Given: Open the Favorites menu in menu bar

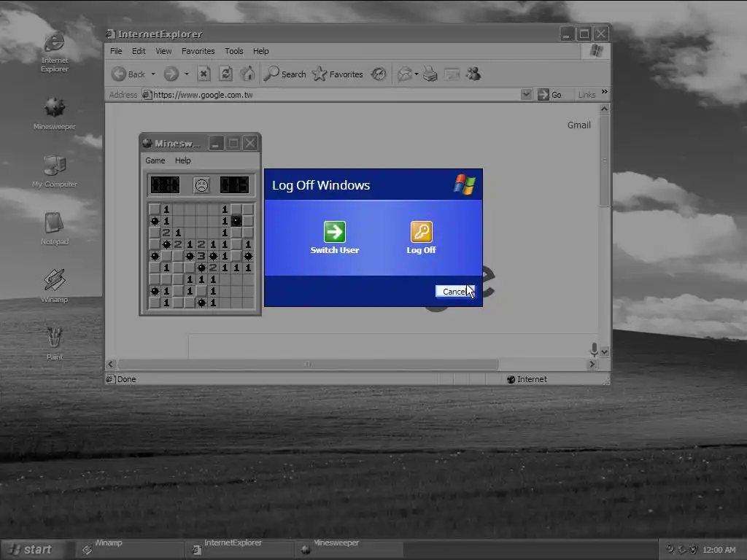Looking at the screenshot, I should (198, 51).
